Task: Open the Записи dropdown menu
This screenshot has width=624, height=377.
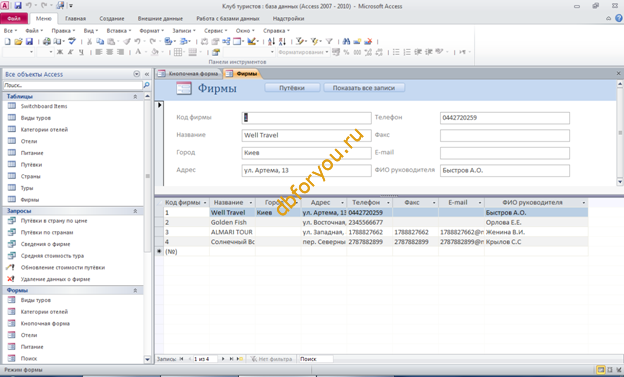Action: point(184,31)
